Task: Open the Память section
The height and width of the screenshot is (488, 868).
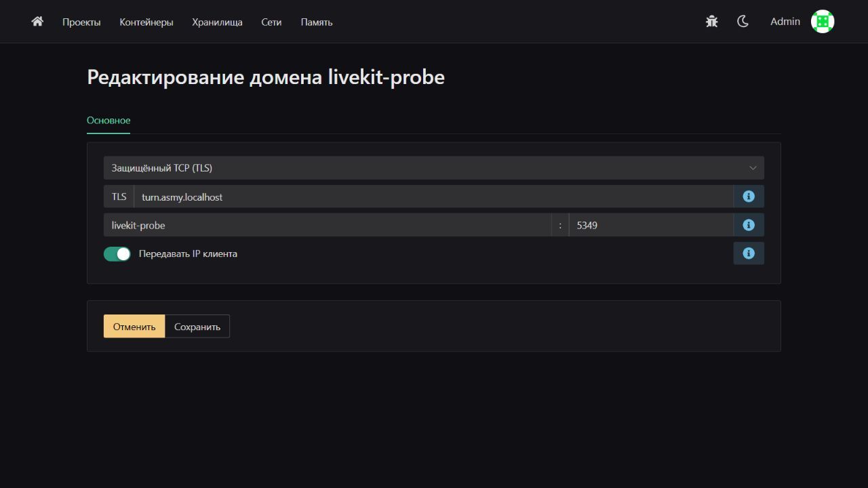Action: pos(317,22)
